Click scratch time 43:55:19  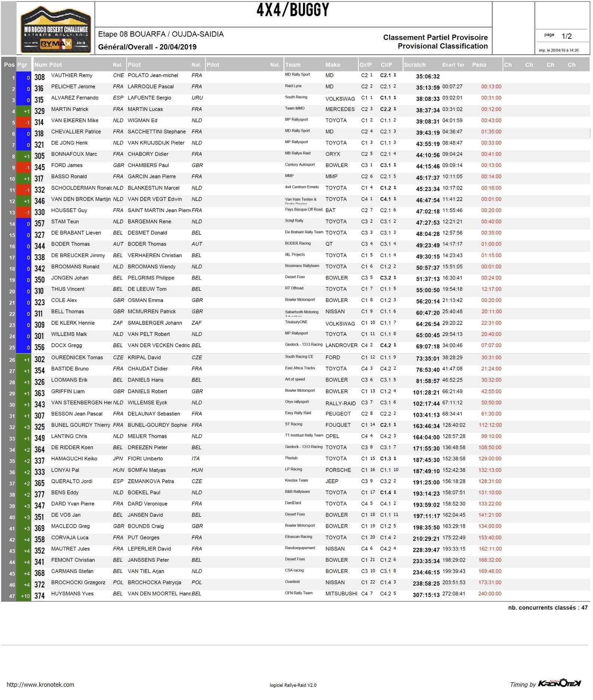click(x=427, y=144)
